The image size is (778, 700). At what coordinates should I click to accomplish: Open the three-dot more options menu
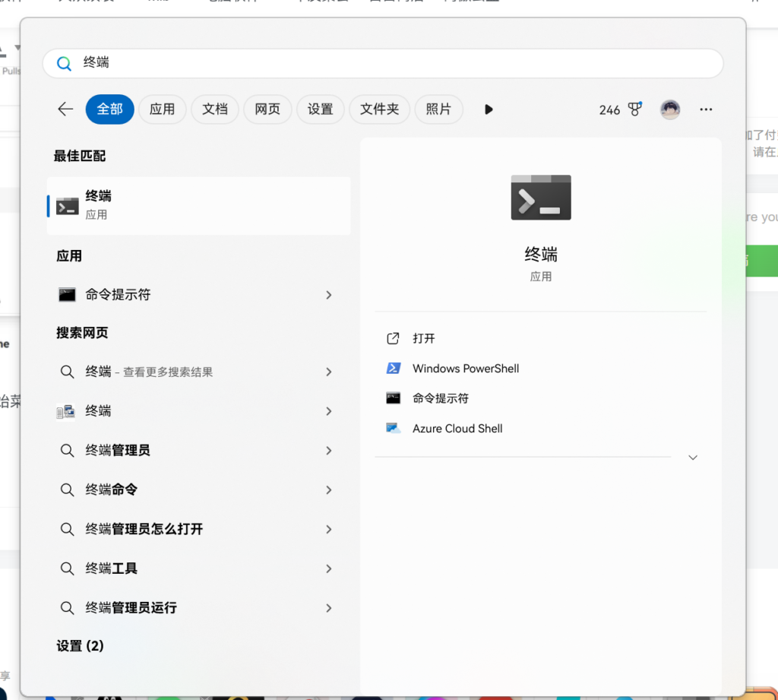(706, 109)
